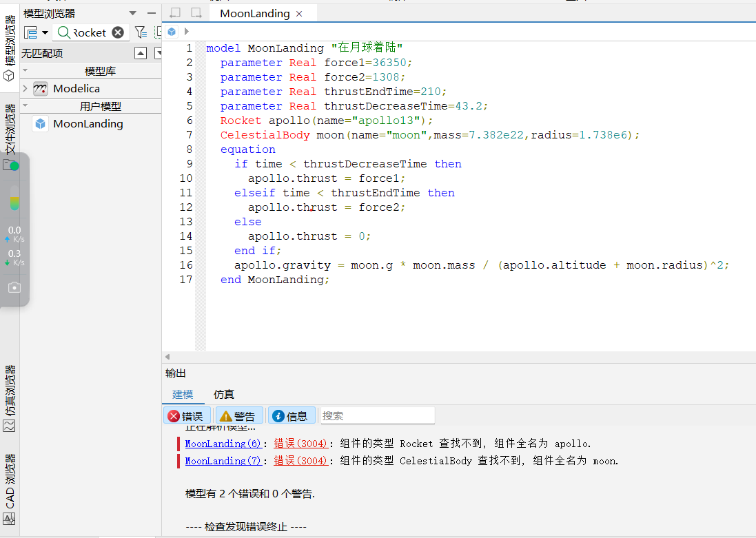
Task: Select the Modelica library item
Action: pyautogui.click(x=76, y=89)
